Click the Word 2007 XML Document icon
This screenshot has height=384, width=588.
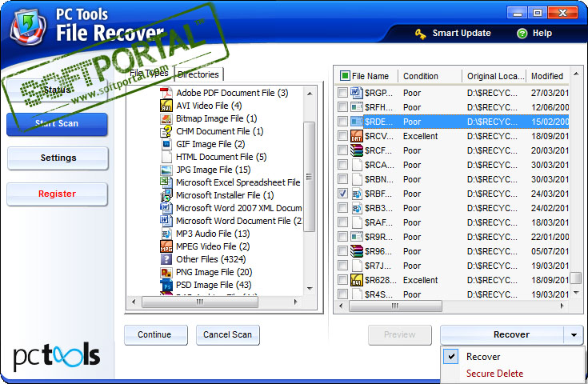(x=166, y=208)
